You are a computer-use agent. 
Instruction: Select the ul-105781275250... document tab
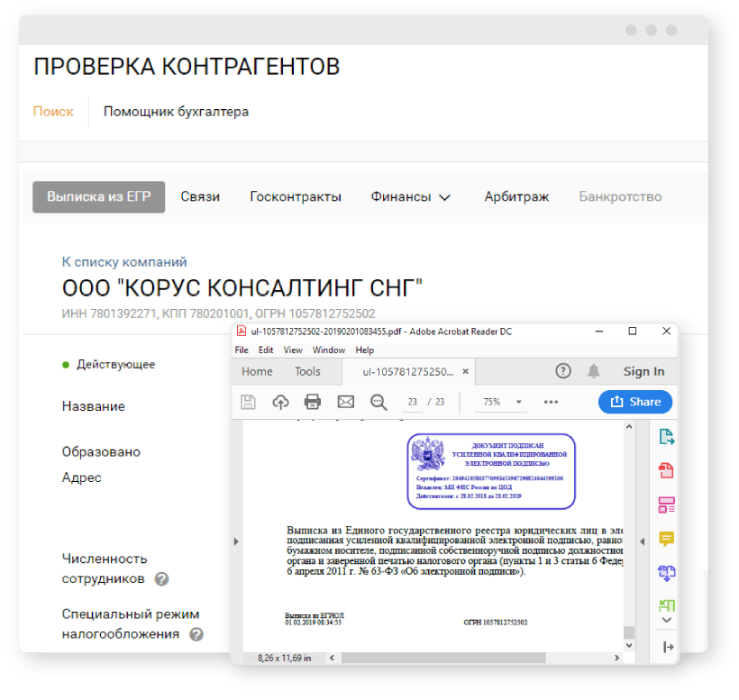pos(407,372)
